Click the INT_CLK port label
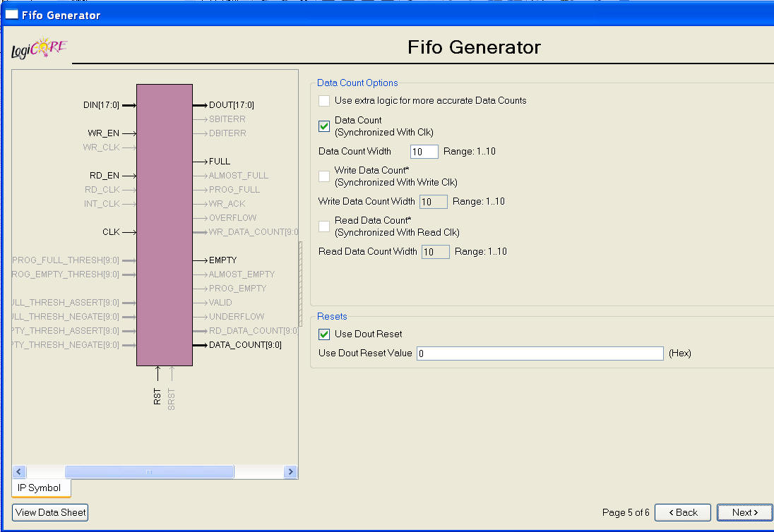Viewport: 774px width, 532px height. click(102, 204)
